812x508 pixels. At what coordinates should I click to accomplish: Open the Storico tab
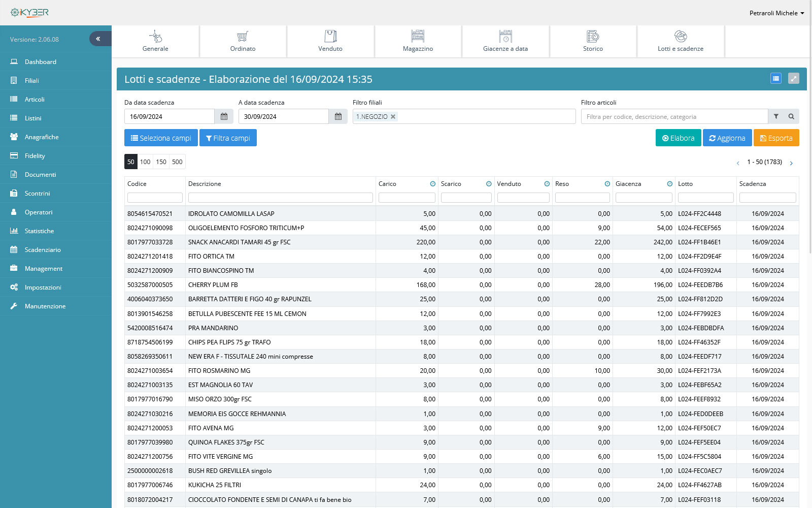point(593,41)
